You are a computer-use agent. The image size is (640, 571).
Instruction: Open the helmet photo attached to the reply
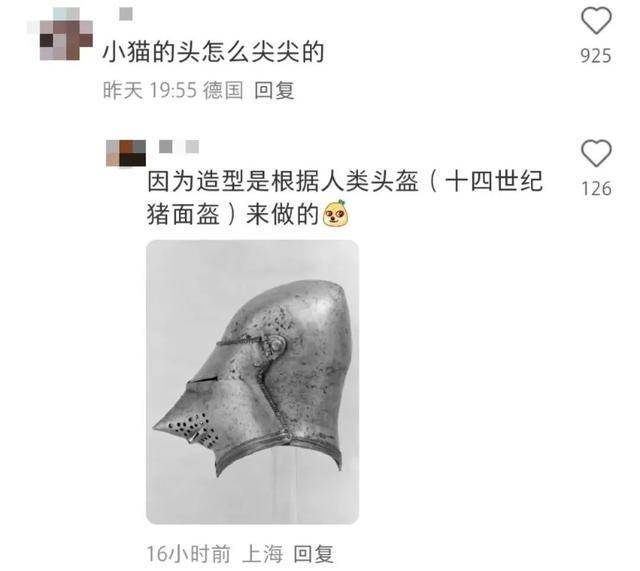[x=252, y=382]
